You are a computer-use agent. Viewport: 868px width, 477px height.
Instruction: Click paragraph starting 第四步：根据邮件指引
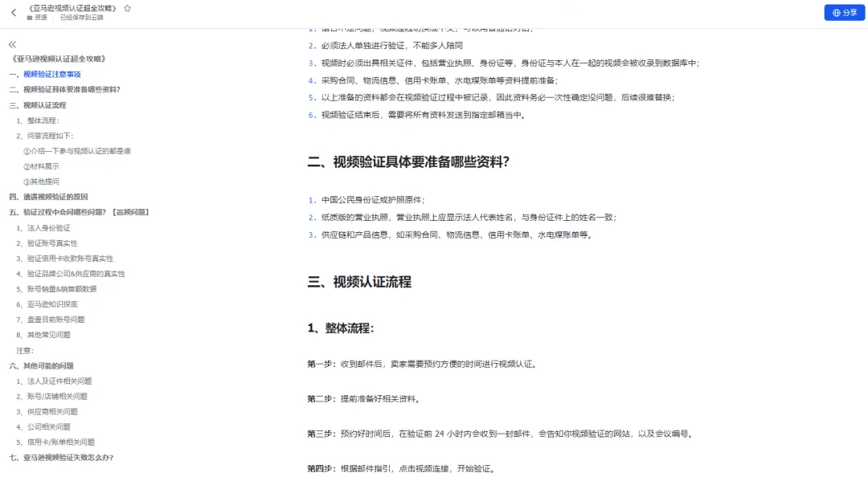coord(403,469)
